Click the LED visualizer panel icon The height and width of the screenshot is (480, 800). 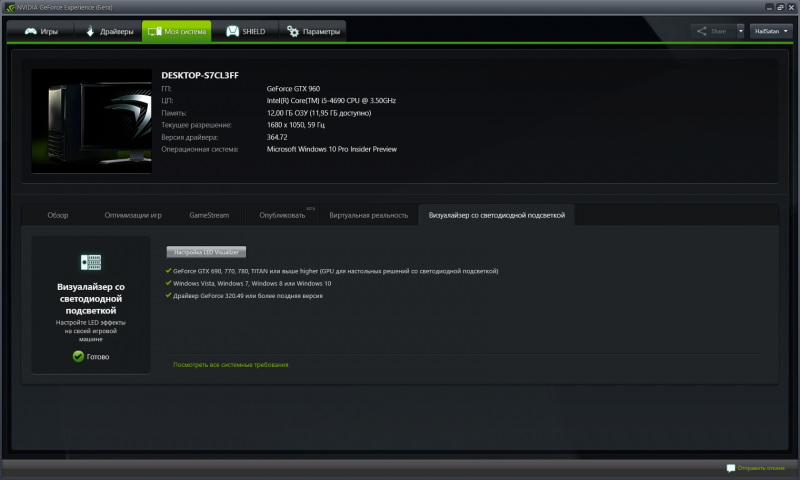[91, 262]
